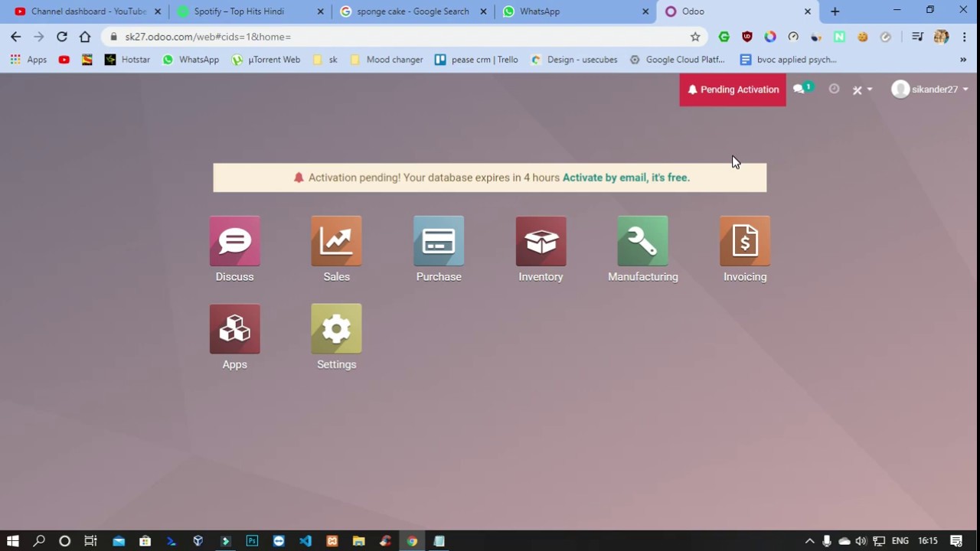Image resolution: width=980 pixels, height=551 pixels.
Task: Bookmark this page with the star
Action: click(x=695, y=37)
